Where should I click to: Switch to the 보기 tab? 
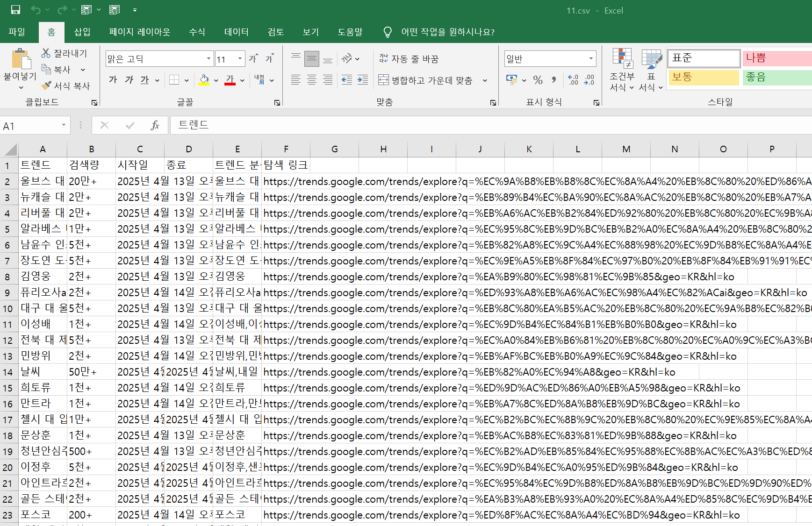[x=310, y=32]
